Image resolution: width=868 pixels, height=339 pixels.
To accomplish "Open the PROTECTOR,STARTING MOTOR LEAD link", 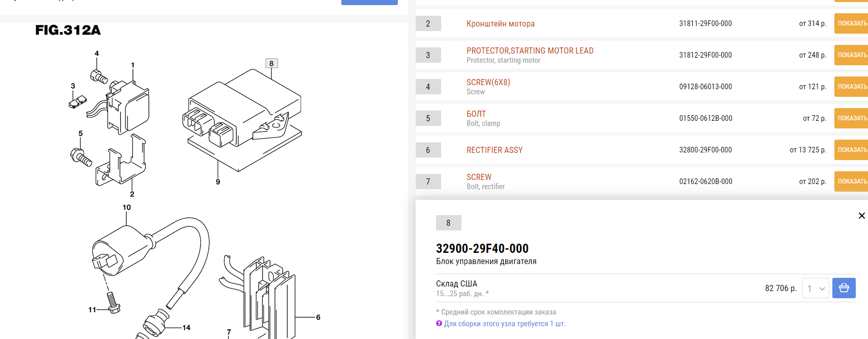I will click(530, 50).
